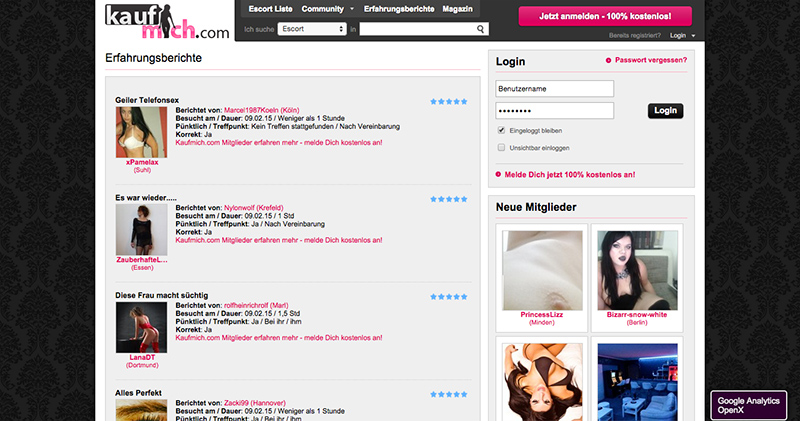Go to Erfahrungsberichte nav item
Viewport: 800px width, 421px height.
coord(399,9)
